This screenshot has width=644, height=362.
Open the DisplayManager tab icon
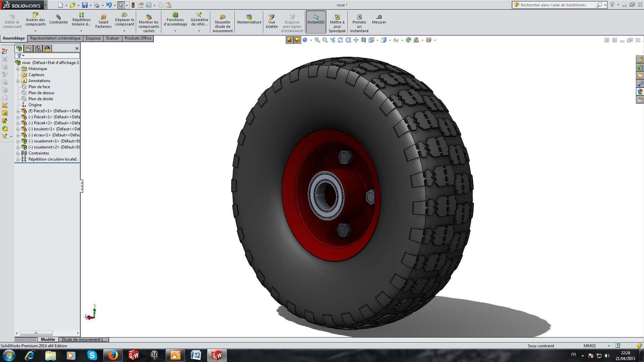pyautogui.click(x=47, y=49)
